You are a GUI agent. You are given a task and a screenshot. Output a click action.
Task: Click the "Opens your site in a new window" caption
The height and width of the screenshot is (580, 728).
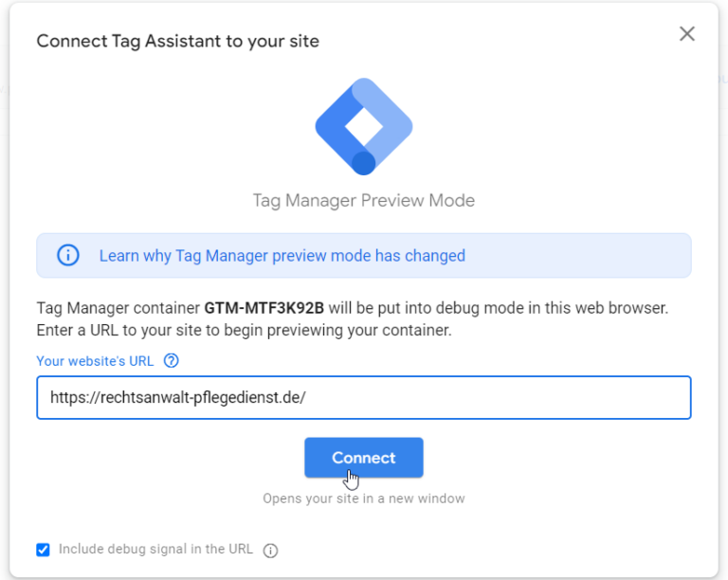(x=363, y=498)
